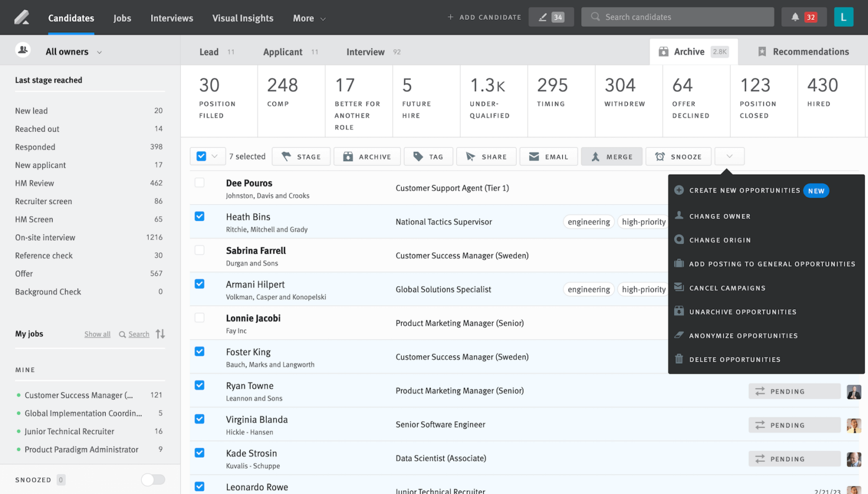Open the notifications bell icon
This screenshot has width=868, height=494.
pos(798,16)
